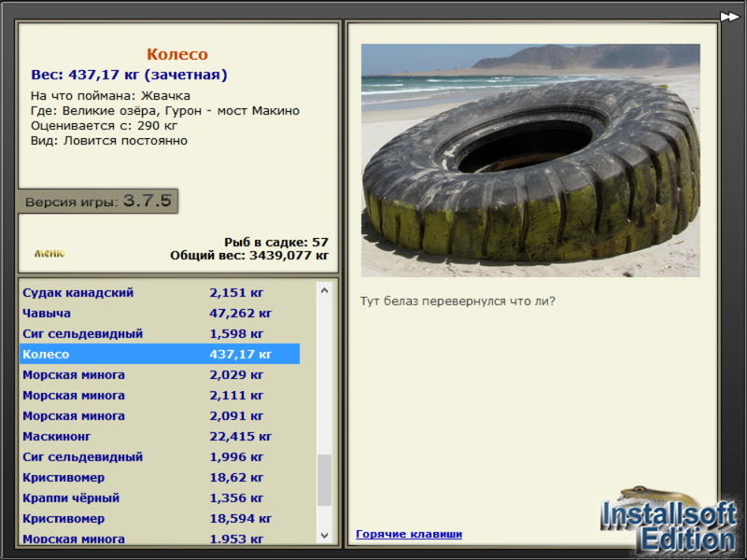Select Судак канадский 2,151 кг entry
This screenshot has height=560, width=747.
[x=160, y=292]
